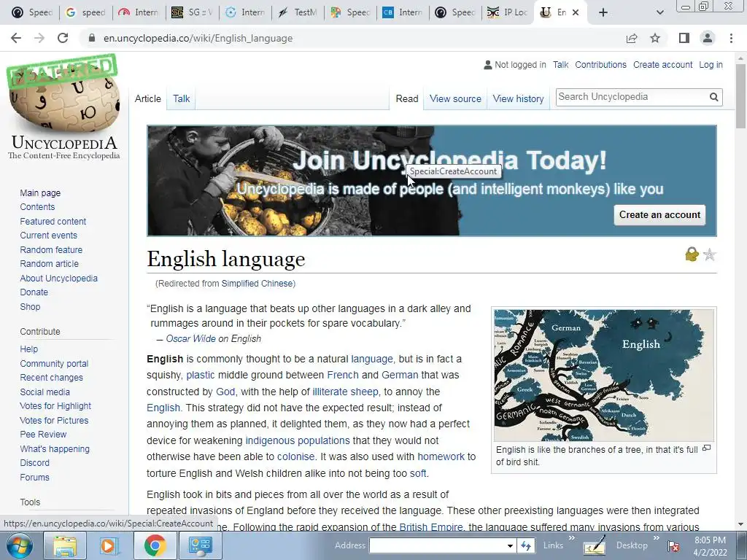Click the taskbar Address go/refresh icon
The image size is (747, 560).
526,545
